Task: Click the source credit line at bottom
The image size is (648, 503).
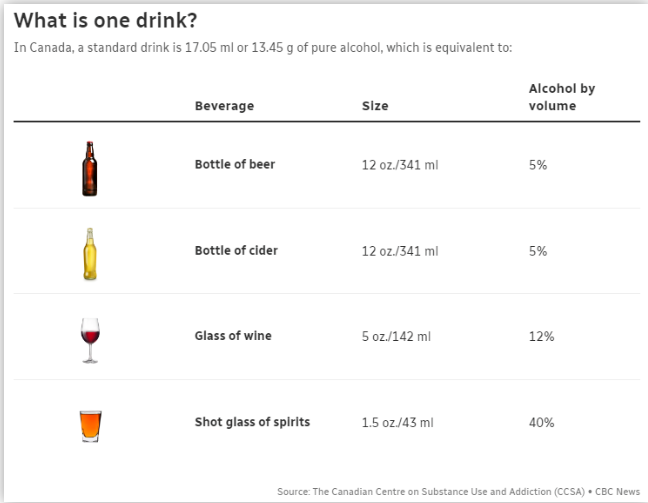Action: point(459,490)
